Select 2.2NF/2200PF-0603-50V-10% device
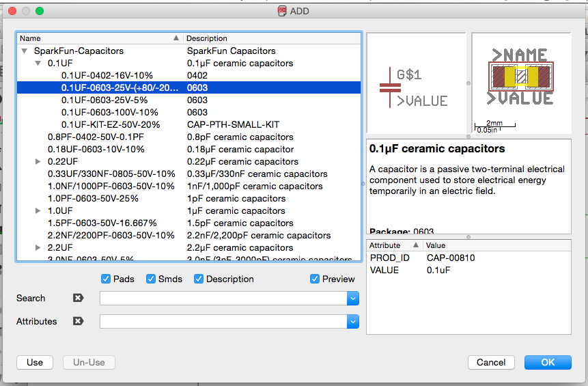Image resolution: width=588 pixels, height=386 pixels. 111,235
